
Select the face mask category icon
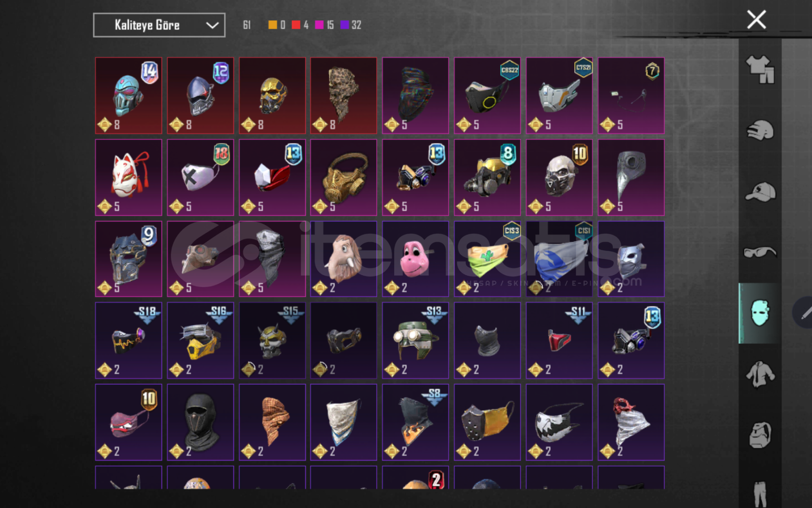(760, 313)
